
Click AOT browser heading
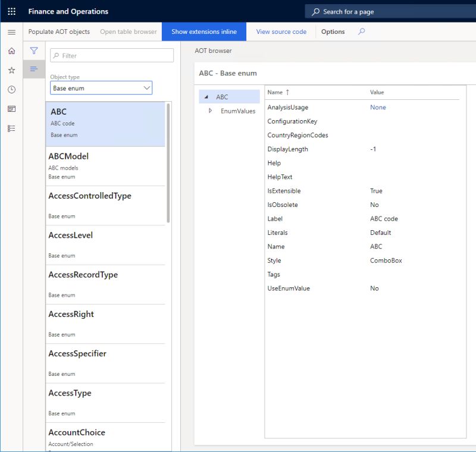pos(213,51)
